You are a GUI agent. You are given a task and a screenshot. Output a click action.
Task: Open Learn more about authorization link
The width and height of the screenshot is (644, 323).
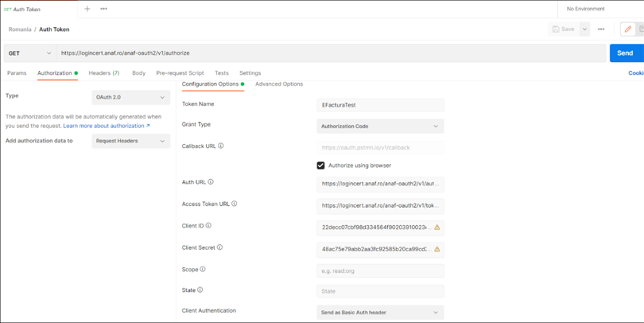(x=106, y=126)
